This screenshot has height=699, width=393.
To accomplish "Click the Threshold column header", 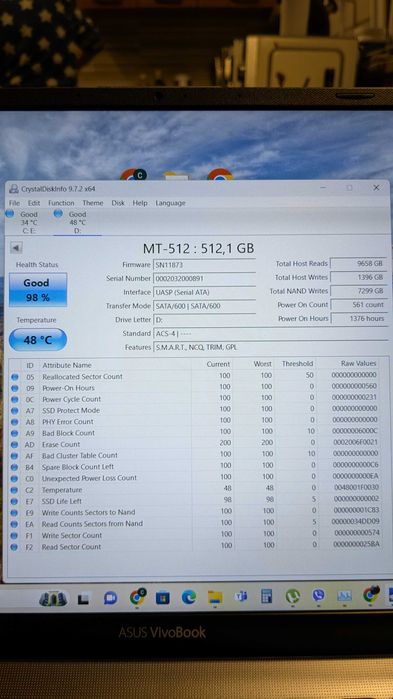I will [297, 364].
